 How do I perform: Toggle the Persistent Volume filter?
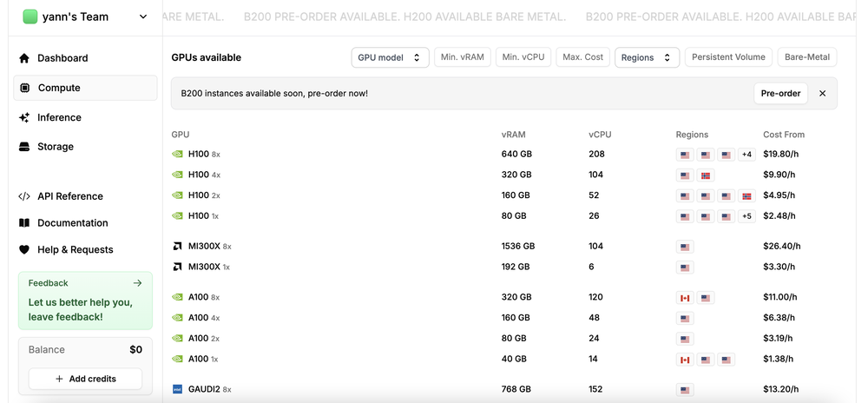pos(728,57)
